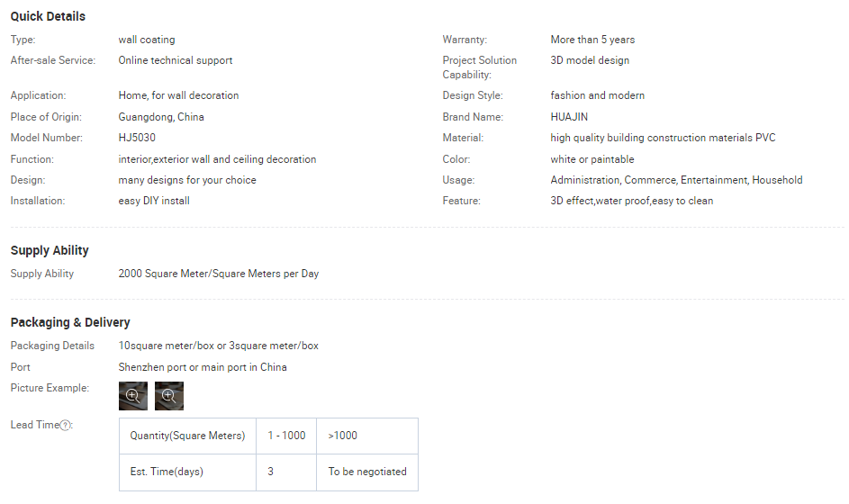Click the "easy DIY install" text
The height and width of the screenshot is (504, 849).
(154, 201)
